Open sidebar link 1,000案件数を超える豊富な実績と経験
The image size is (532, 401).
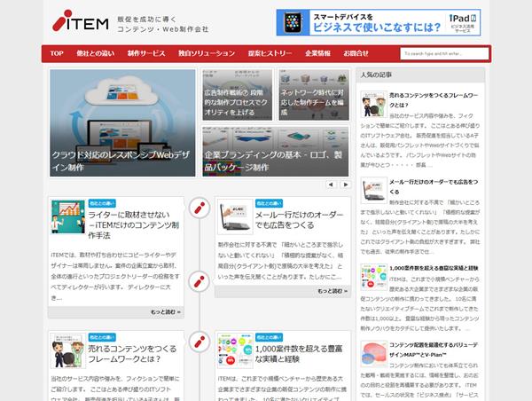coord(434,268)
